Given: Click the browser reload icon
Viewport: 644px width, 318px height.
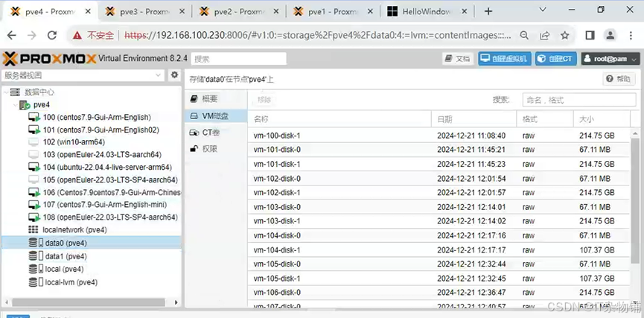Looking at the screenshot, I should [52, 35].
